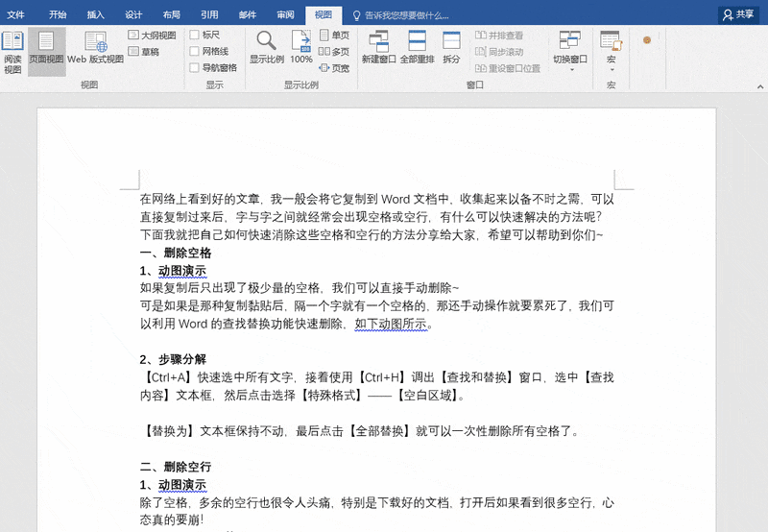Open the zoom dialog (显示比例)
The width and height of the screenshot is (768, 532).
(x=267, y=47)
